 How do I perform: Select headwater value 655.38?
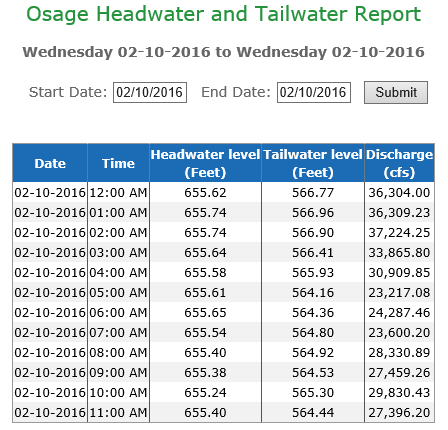click(x=205, y=372)
